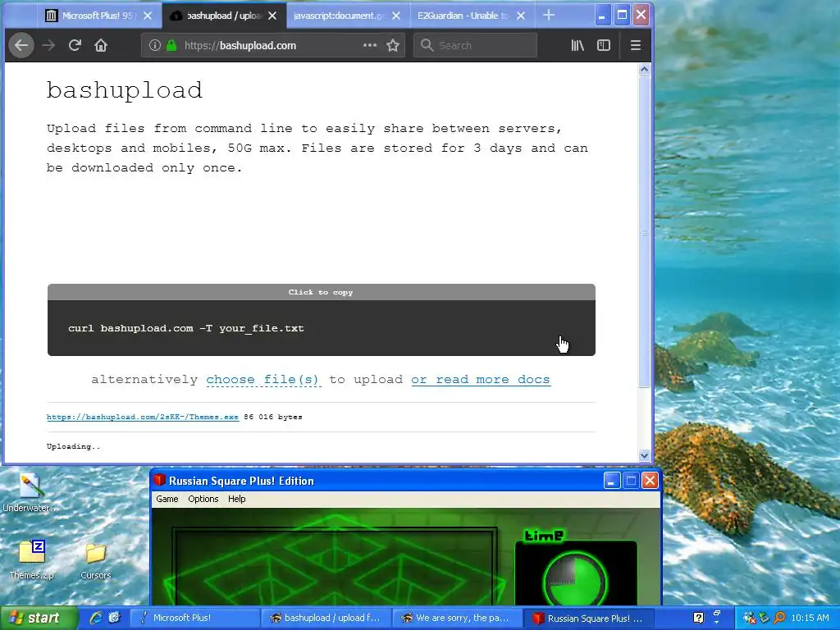Close the bashupload tab
This screenshot has width=840, height=630.
pyautogui.click(x=272, y=16)
